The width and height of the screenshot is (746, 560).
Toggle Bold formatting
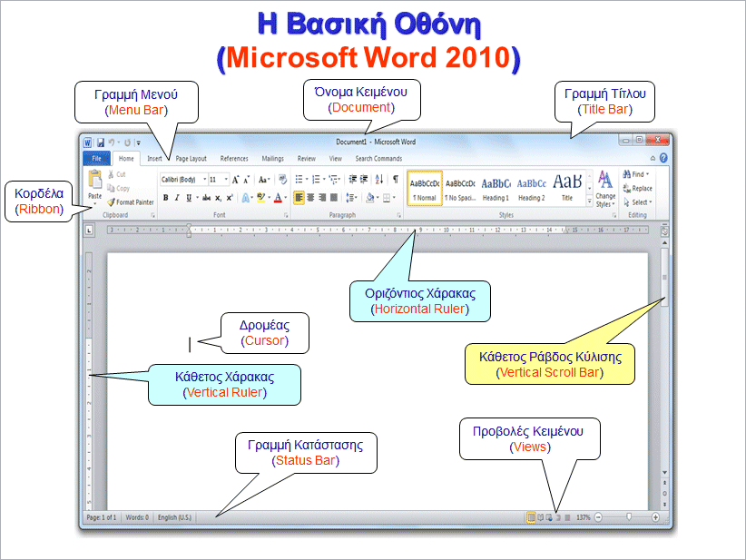(x=165, y=198)
